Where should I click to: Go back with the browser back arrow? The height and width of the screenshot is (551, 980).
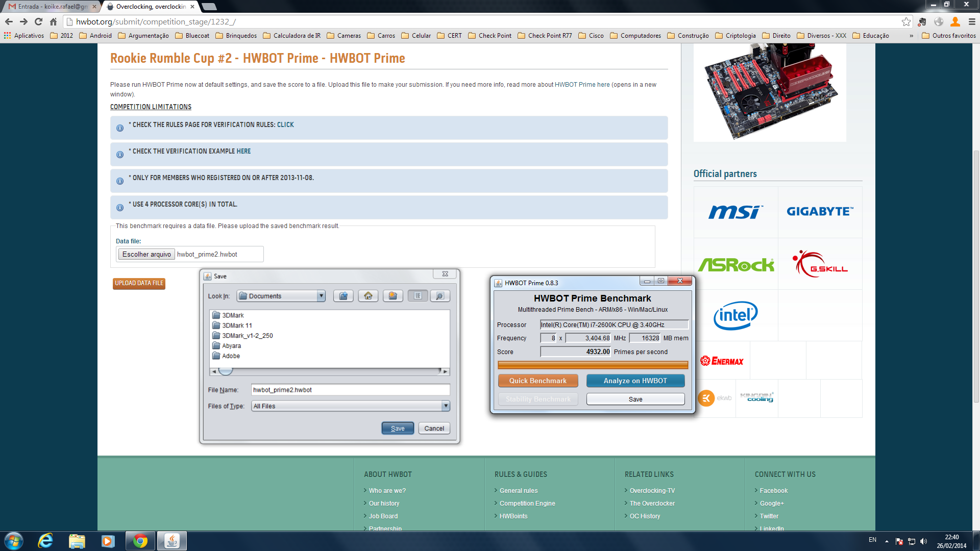point(9,21)
